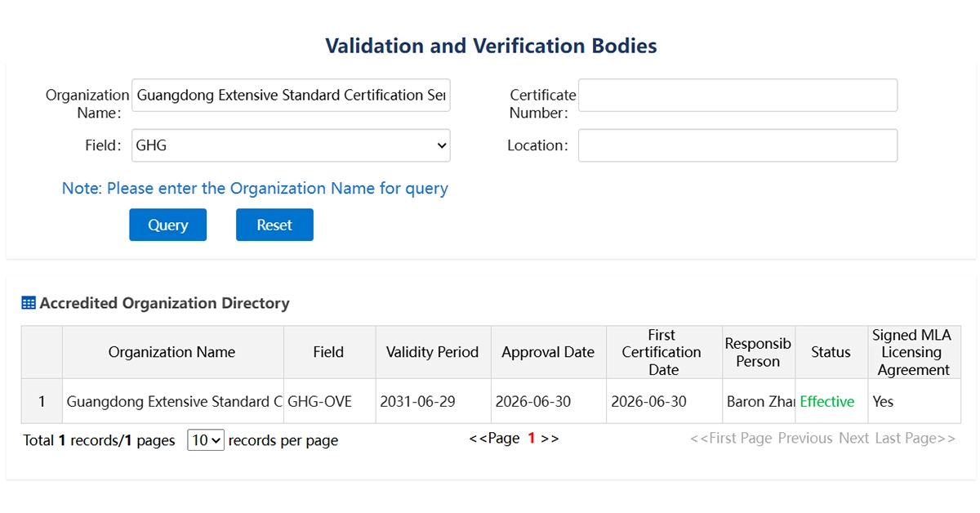Click the Previous pagination link
The width and height of the screenshot is (980, 513).
click(x=805, y=439)
